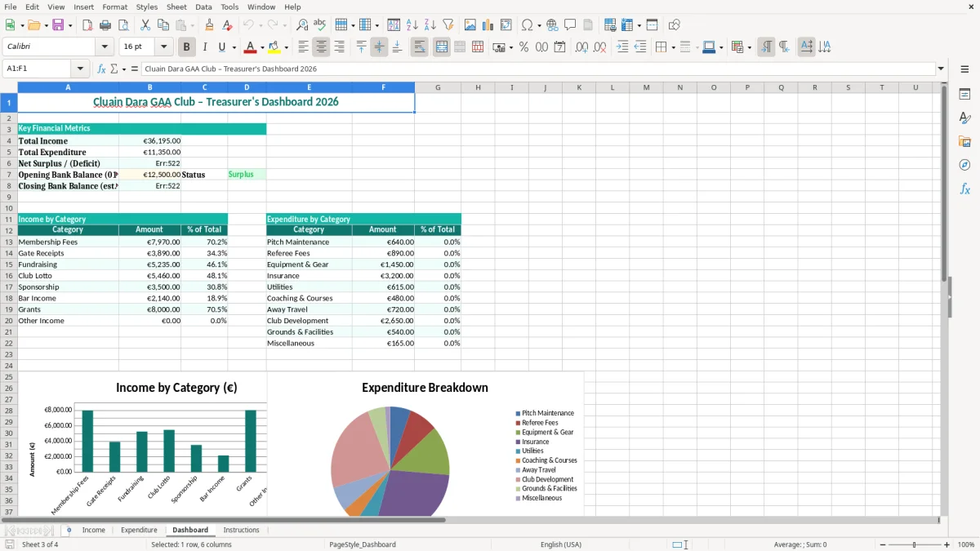
Task: Click column header G
Action: pyautogui.click(x=438, y=87)
